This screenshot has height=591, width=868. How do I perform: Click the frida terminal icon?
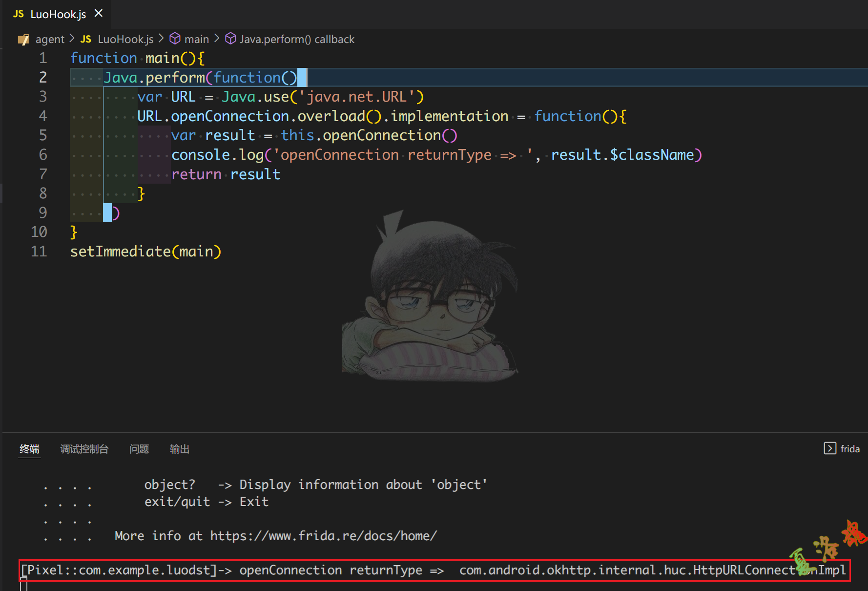click(829, 448)
